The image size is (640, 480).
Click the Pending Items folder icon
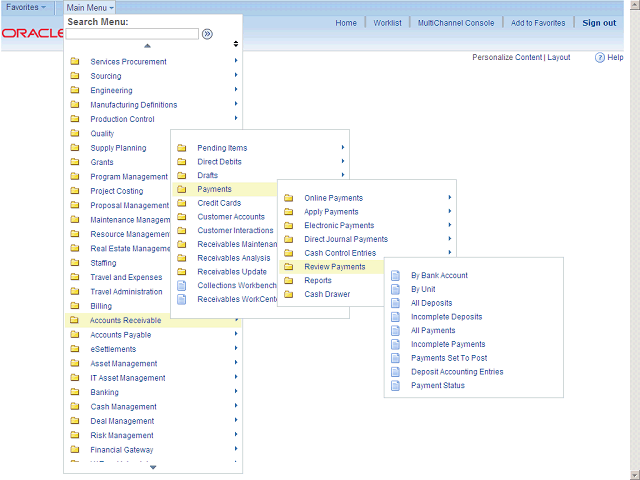[x=182, y=148]
